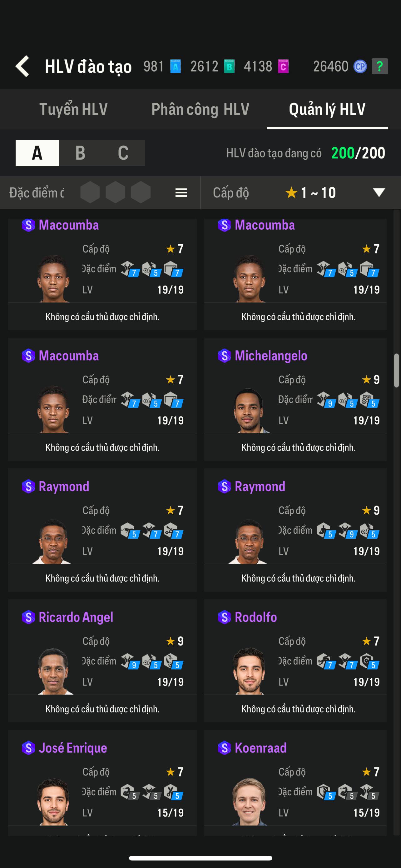Screen dimensions: 401x868
Task: Select grade A filter
Action: pyautogui.click(x=37, y=153)
